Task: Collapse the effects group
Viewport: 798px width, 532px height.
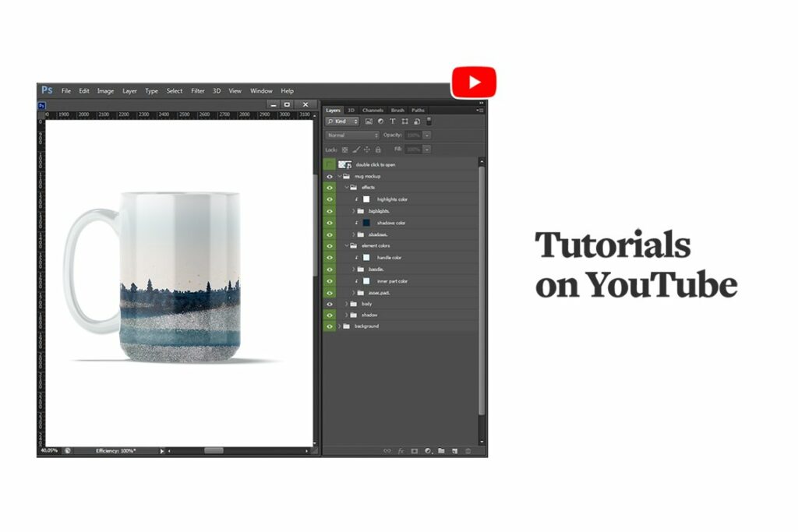Action: [346, 187]
